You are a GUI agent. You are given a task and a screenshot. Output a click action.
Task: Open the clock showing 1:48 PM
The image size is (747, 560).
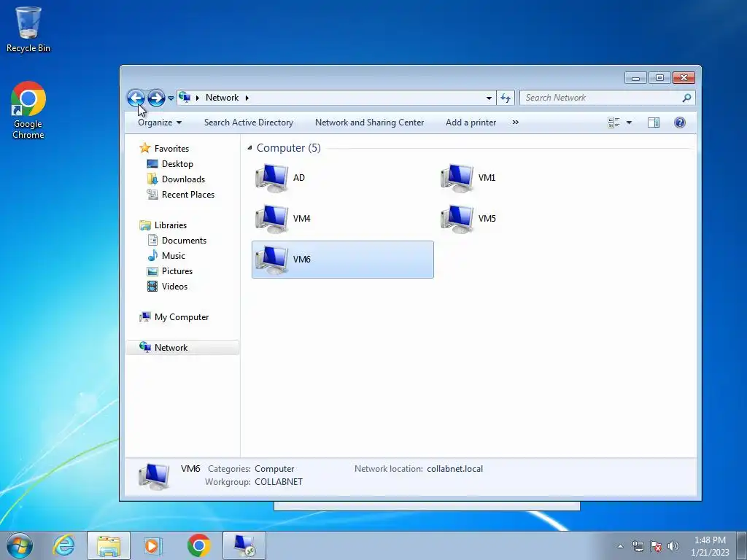[710, 546]
